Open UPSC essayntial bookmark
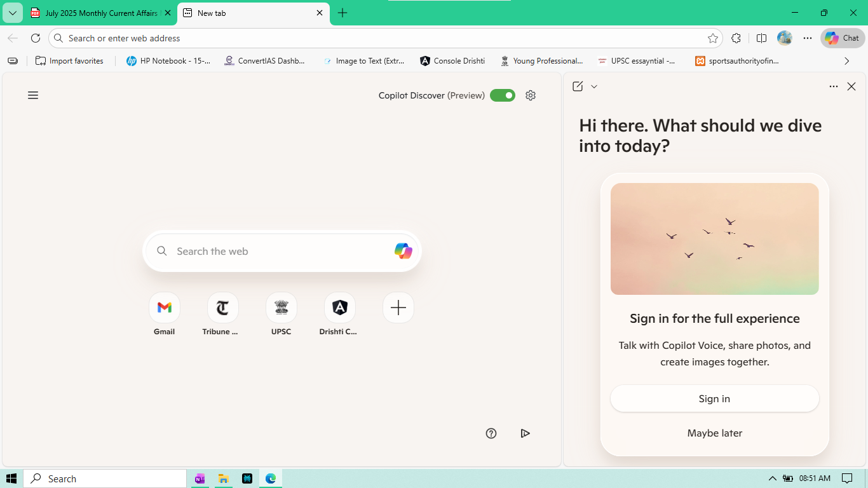 click(637, 61)
